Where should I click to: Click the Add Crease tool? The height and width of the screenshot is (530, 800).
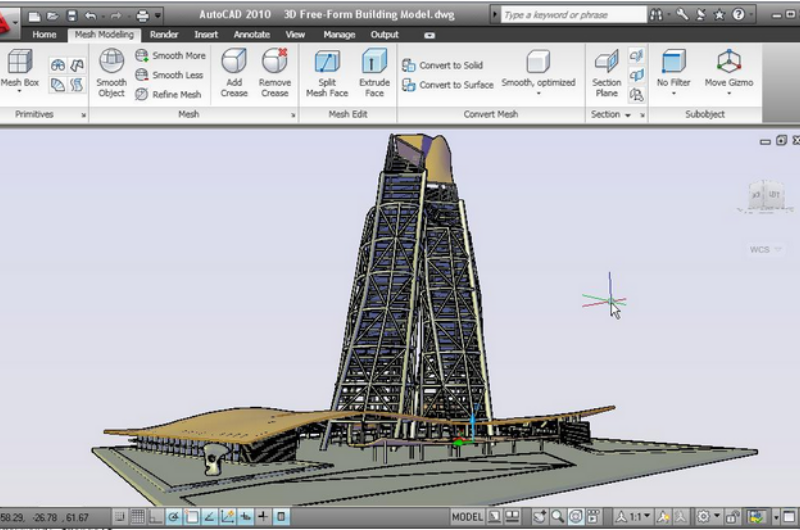click(x=234, y=72)
